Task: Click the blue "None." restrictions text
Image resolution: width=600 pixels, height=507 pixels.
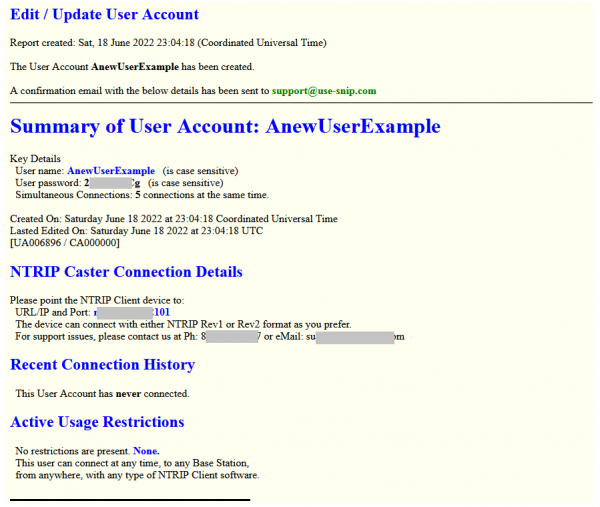Action: 145,451
